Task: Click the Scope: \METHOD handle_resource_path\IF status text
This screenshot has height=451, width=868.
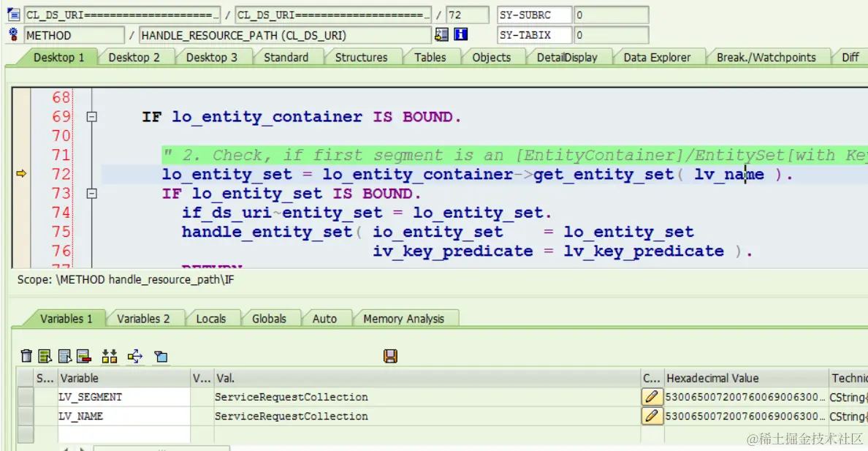Action: pyautogui.click(x=126, y=280)
